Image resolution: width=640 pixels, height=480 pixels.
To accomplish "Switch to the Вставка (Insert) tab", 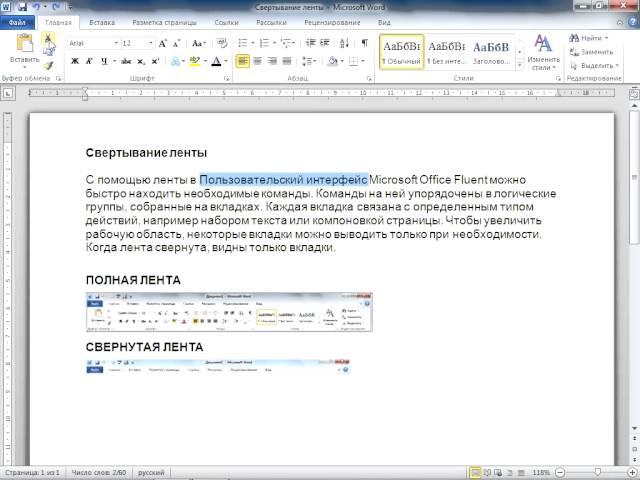I will tap(102, 22).
